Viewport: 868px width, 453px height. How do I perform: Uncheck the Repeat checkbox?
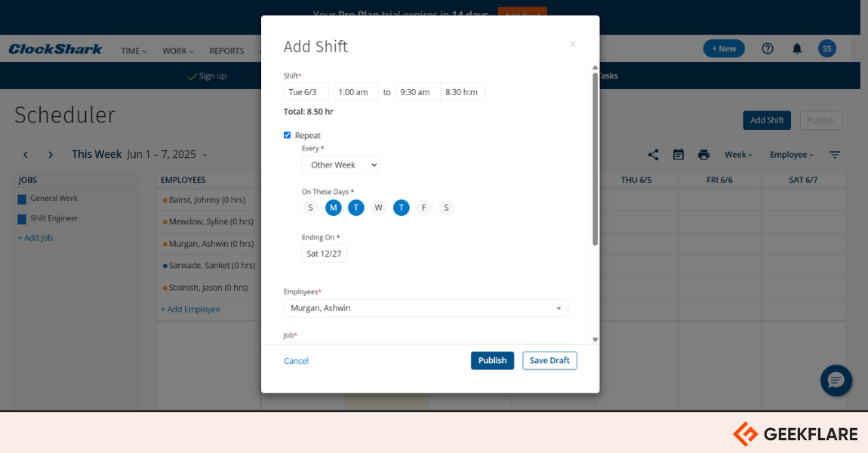coord(288,135)
